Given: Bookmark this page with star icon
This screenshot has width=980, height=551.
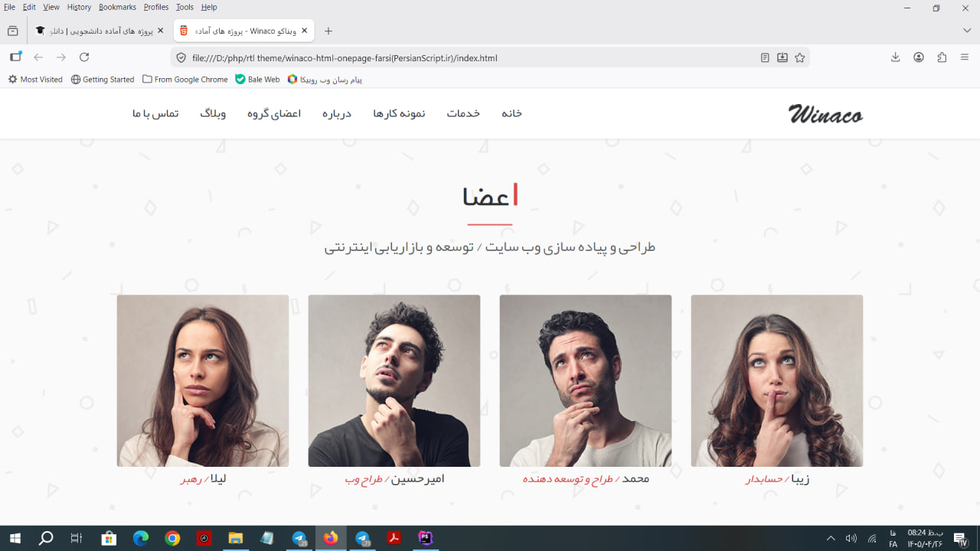Looking at the screenshot, I should 800,57.
